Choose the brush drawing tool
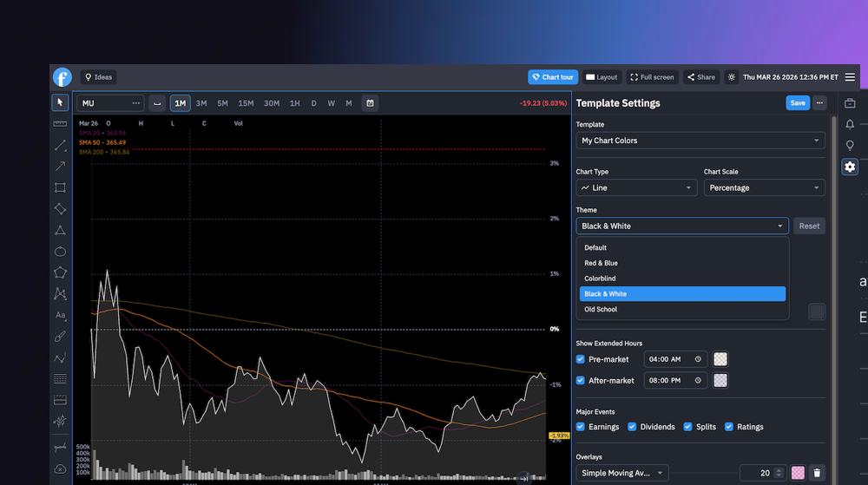This screenshot has width=868, height=485. tap(60, 337)
